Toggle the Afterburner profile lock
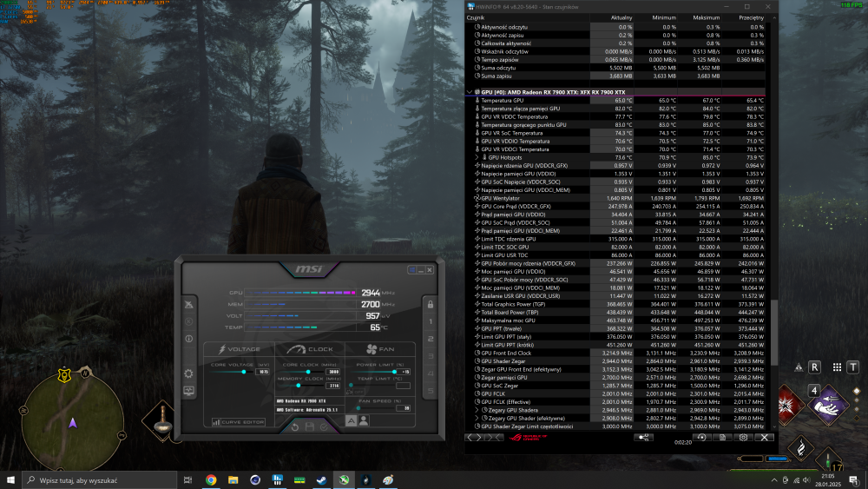The height and width of the screenshot is (489, 868). [x=429, y=304]
